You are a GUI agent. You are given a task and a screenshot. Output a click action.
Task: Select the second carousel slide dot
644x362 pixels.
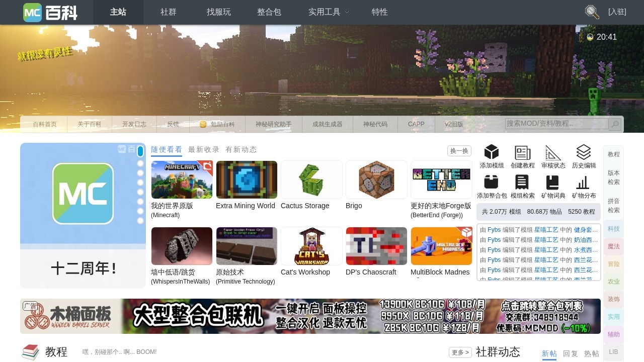140,163
